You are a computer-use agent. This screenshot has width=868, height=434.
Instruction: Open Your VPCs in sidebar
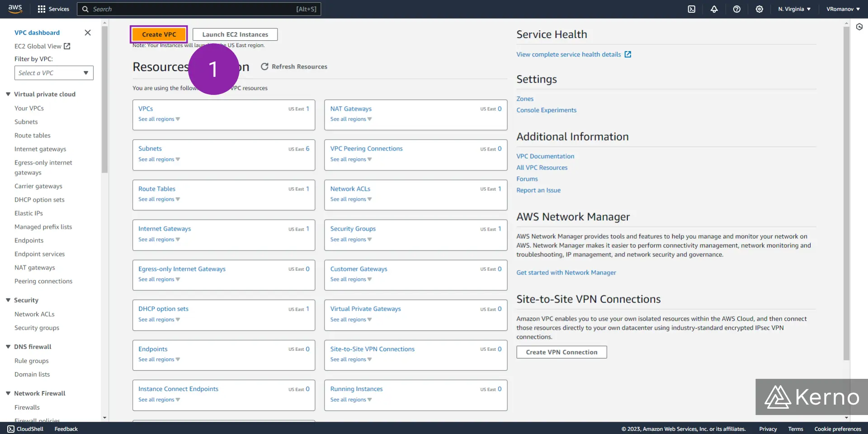click(x=29, y=108)
